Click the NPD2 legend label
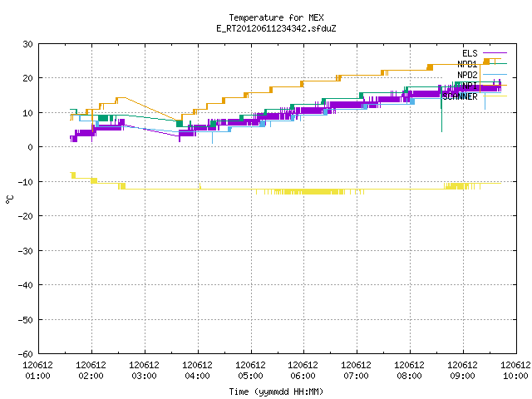This screenshot has width=532, height=399. [x=467, y=75]
